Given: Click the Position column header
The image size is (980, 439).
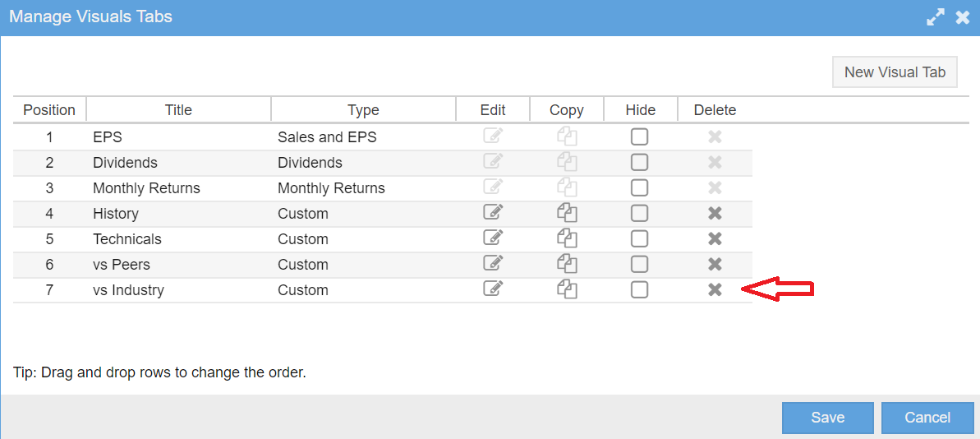Looking at the screenshot, I should point(49,110).
